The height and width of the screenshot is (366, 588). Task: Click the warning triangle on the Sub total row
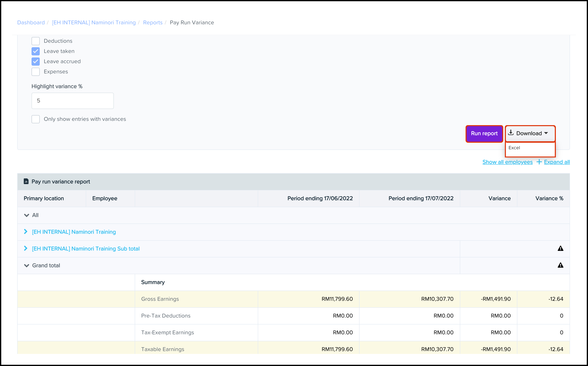click(560, 248)
